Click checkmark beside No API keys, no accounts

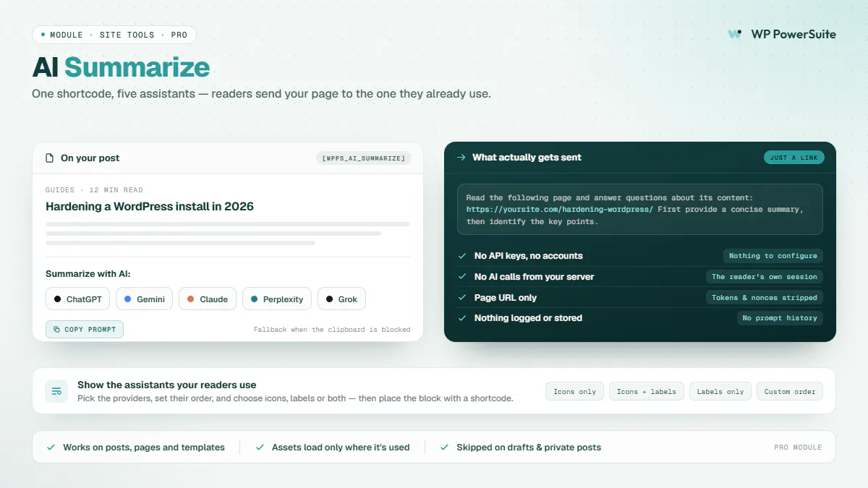point(461,255)
